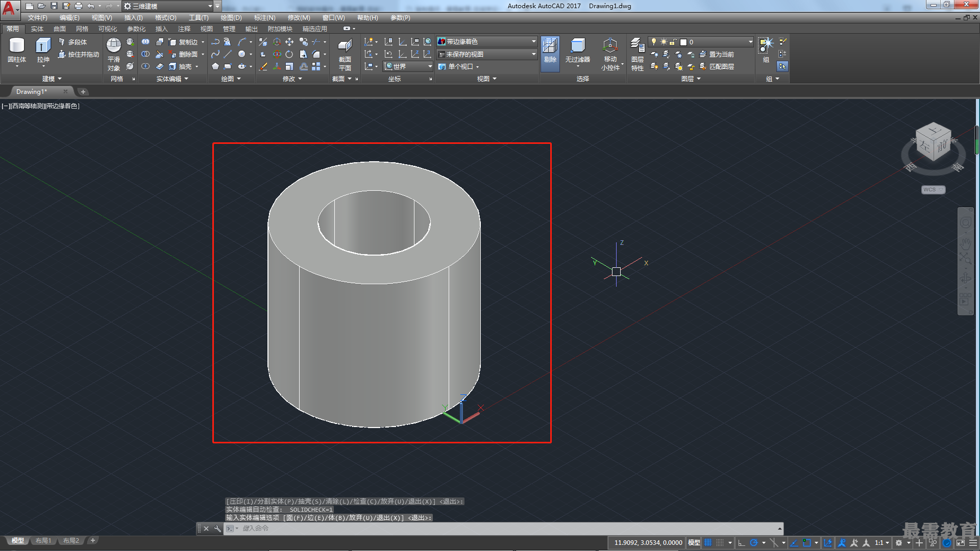Click the Clean Screen icon in status bar
Screen dimensions: 980x551
pos(961,543)
